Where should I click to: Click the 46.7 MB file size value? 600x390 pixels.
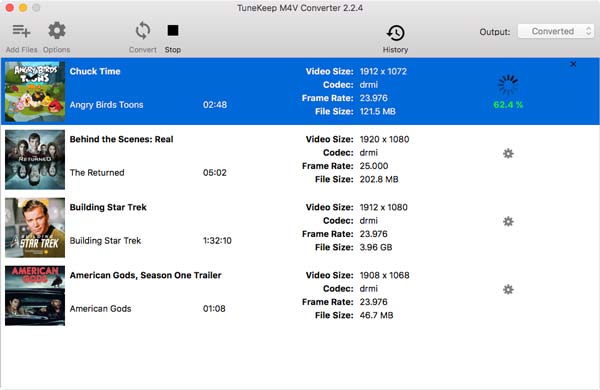pyautogui.click(x=376, y=315)
